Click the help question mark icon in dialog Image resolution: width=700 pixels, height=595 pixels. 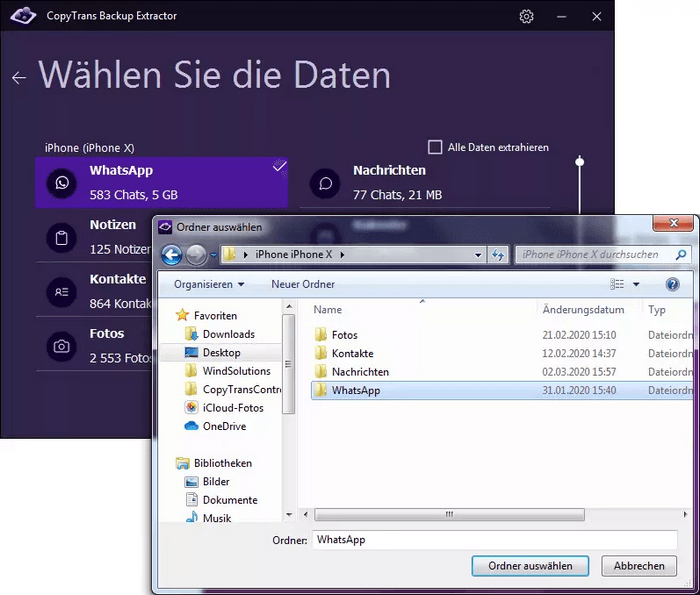pos(672,284)
